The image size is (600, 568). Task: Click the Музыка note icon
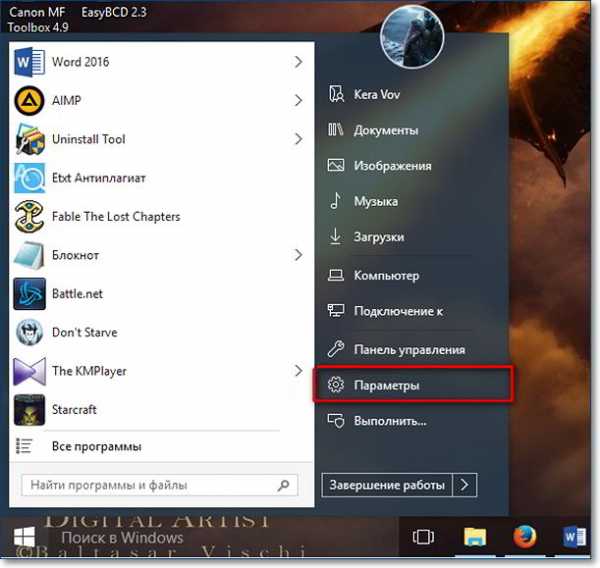point(336,201)
